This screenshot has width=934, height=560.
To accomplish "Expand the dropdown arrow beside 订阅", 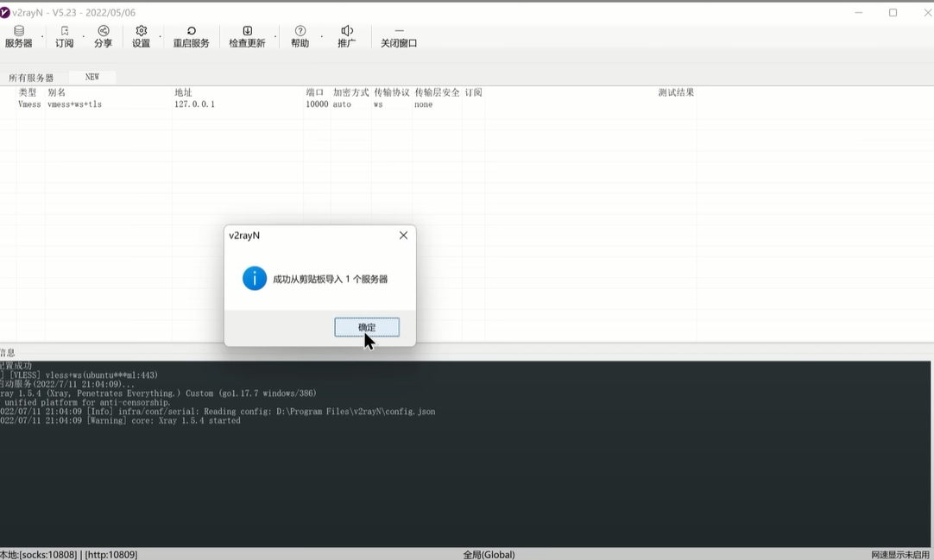I will pos(84,37).
